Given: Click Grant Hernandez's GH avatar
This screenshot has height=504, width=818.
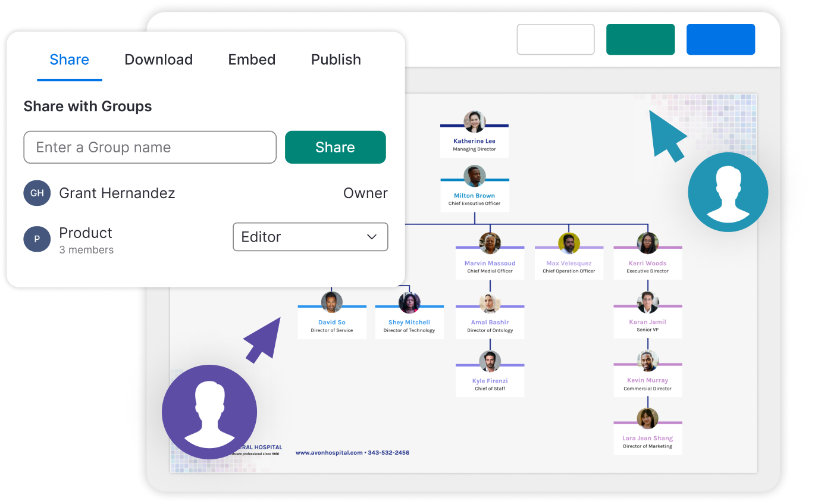Looking at the screenshot, I should click(37, 193).
